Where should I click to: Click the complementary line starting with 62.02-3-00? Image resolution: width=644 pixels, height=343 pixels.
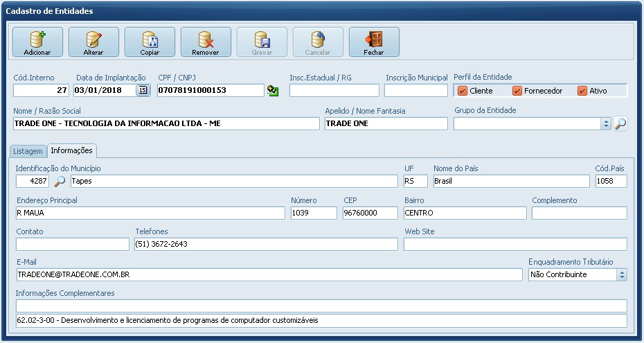(x=321, y=321)
